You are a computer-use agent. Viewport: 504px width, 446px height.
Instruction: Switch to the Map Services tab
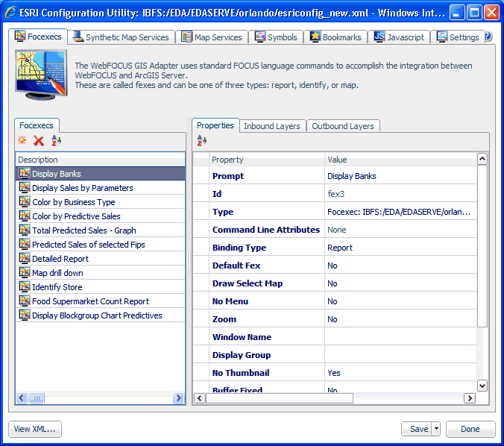coord(212,37)
